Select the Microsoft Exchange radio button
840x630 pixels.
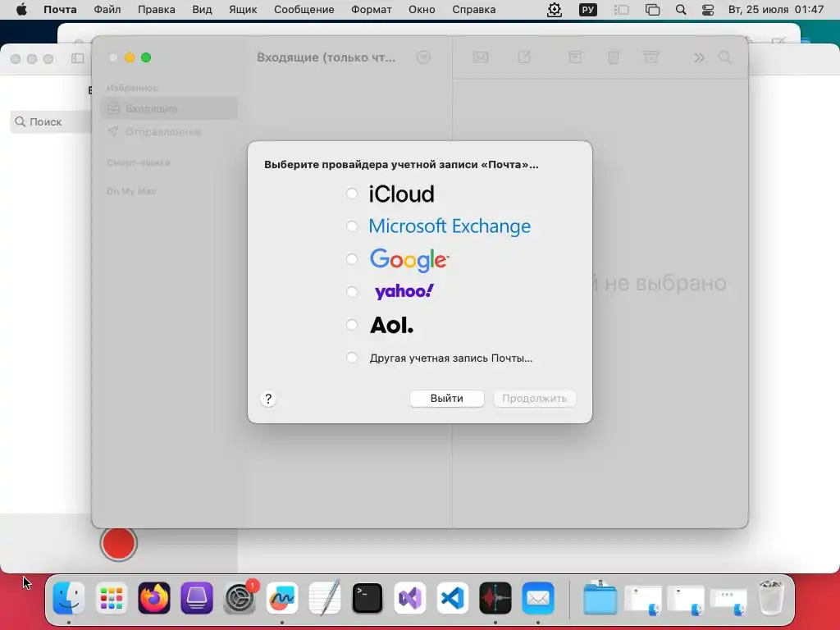[351, 226]
